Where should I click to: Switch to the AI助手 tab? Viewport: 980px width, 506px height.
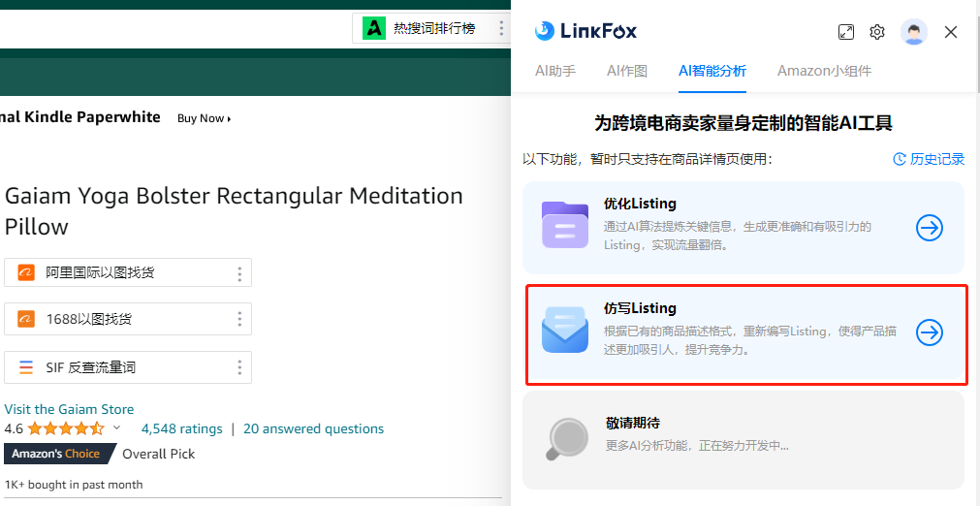click(555, 71)
